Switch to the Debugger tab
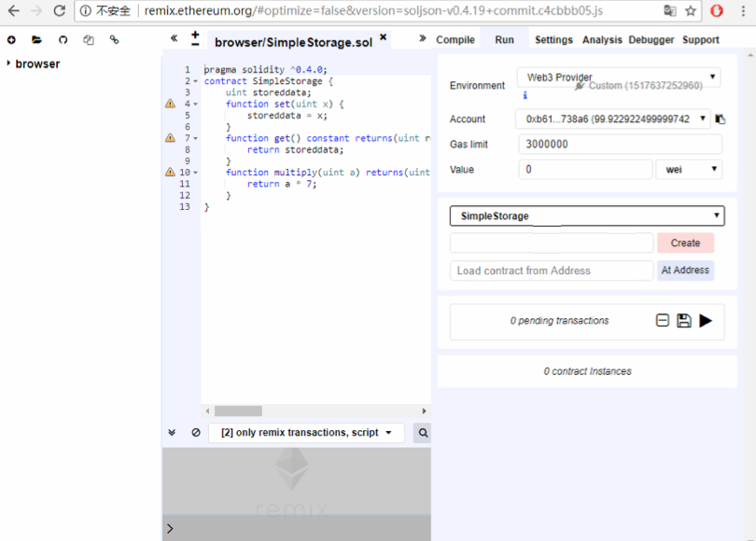Viewport: 756px width, 541px height. tap(651, 40)
